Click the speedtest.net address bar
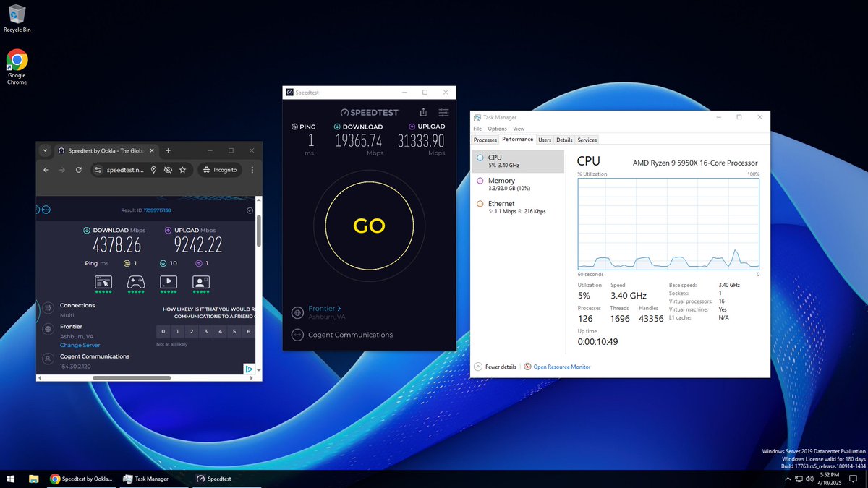This screenshot has width=868, height=488. 142,170
